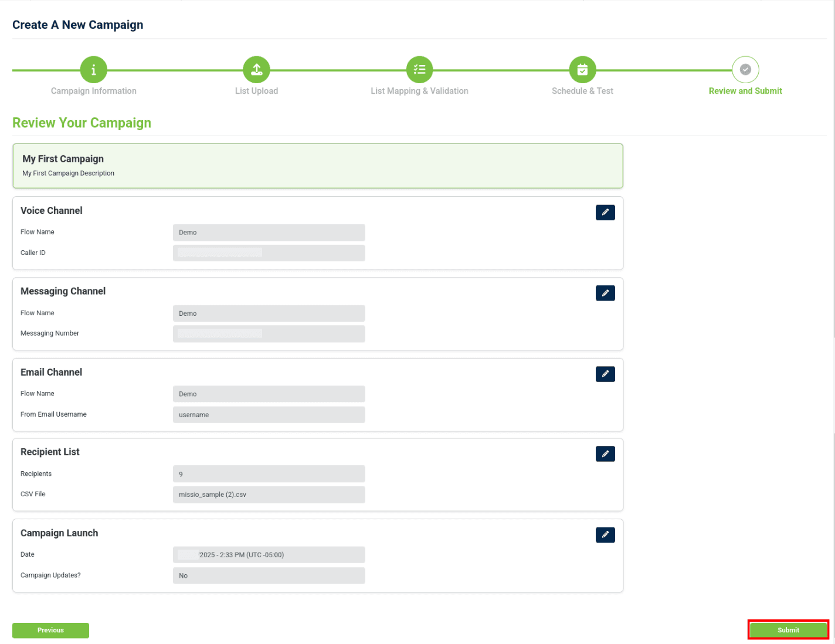
Task: Select the My First Campaign summary card
Action: (317, 166)
